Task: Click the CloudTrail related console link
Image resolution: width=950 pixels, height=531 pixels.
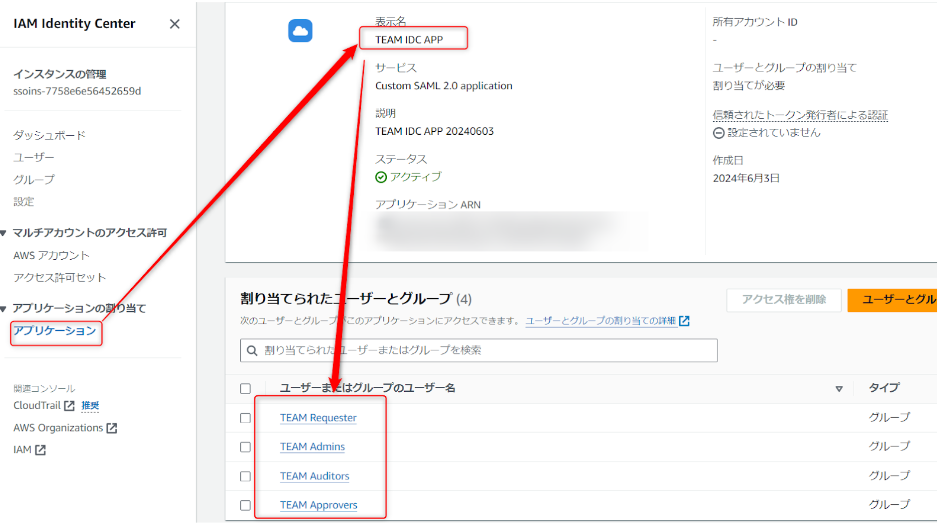Action: [x=37, y=406]
